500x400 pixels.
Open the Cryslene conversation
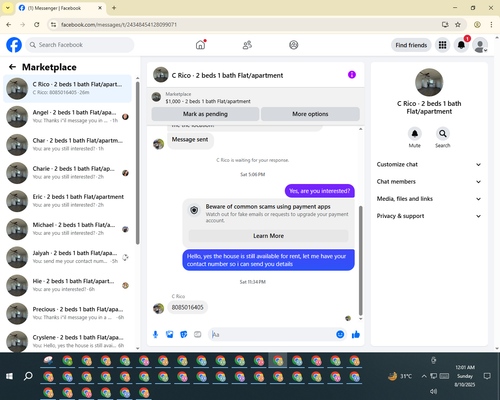point(67,341)
